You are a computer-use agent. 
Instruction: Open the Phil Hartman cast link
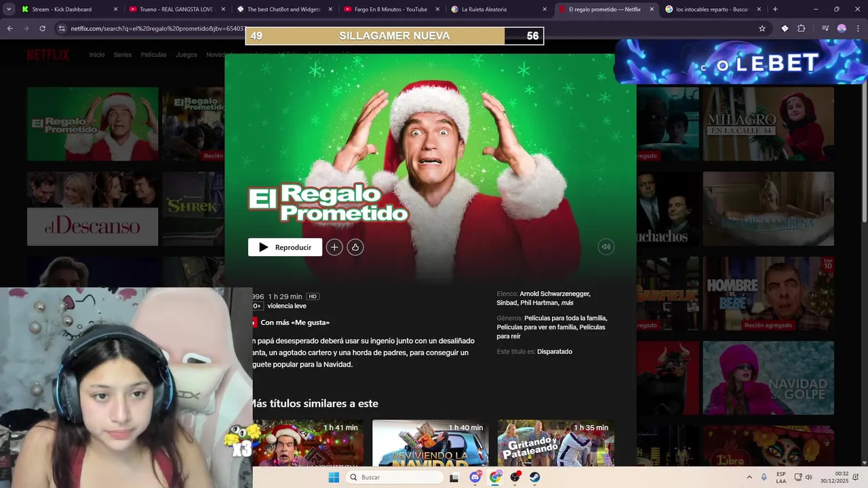[540, 303]
